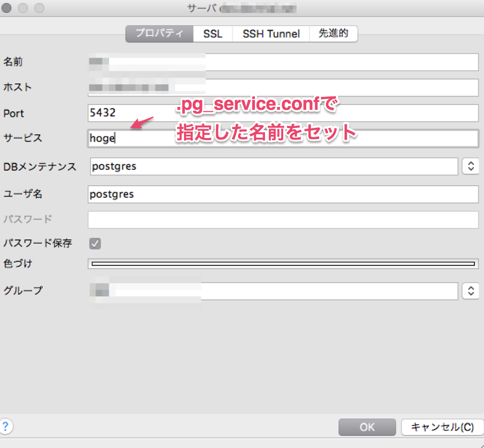
Task: Focus the Port field showing 5432
Action: [x=283, y=113]
